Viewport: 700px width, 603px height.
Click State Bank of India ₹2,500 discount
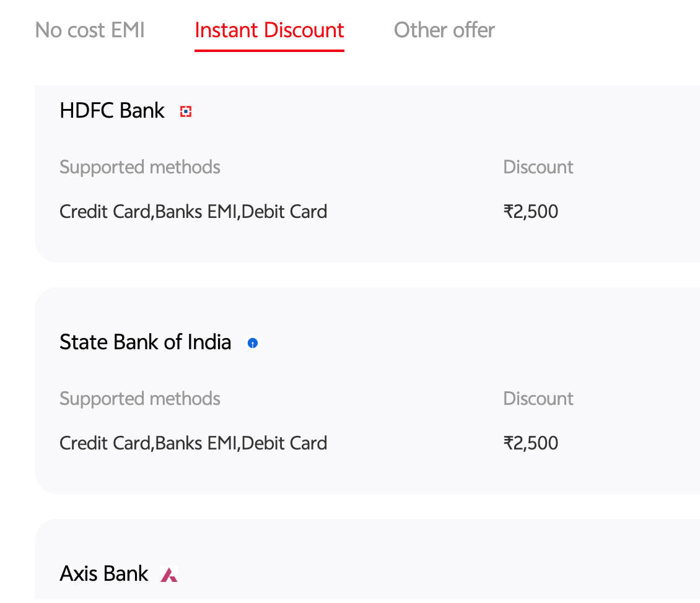click(531, 443)
